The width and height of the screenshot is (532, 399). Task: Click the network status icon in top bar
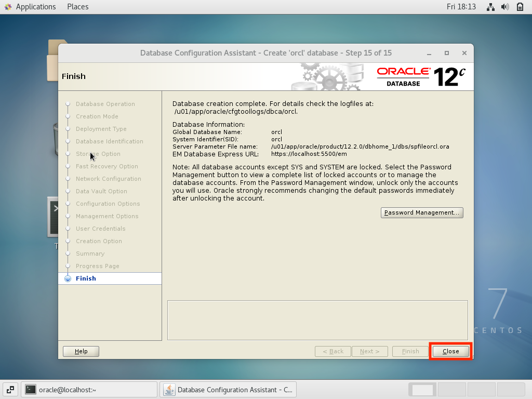click(x=490, y=7)
